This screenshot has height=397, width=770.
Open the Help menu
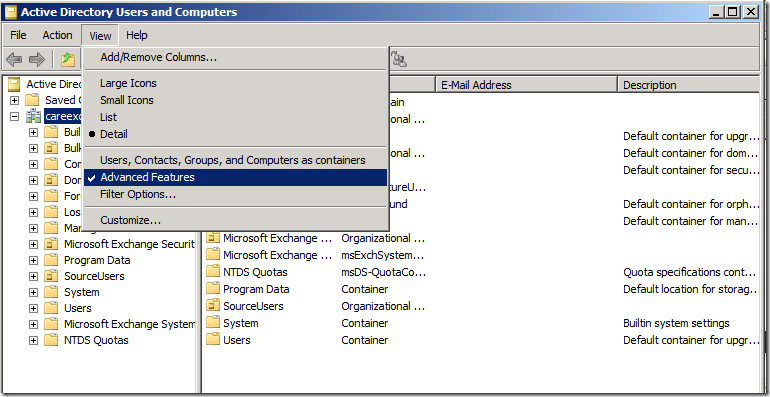[x=137, y=35]
